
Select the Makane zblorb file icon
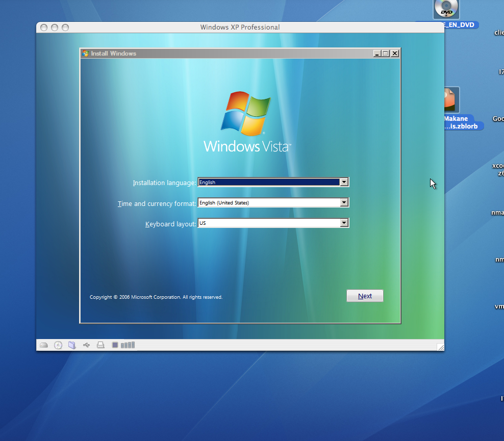451,99
